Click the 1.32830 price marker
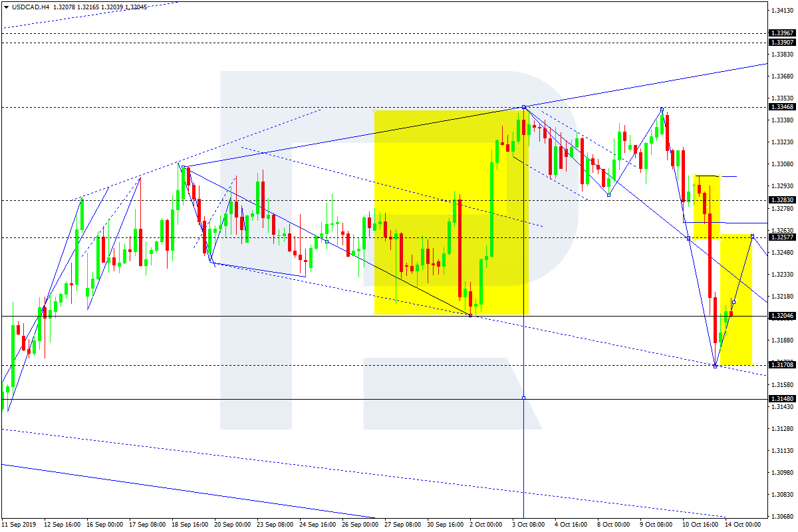This screenshot has height=532, width=798. pyautogui.click(x=783, y=199)
